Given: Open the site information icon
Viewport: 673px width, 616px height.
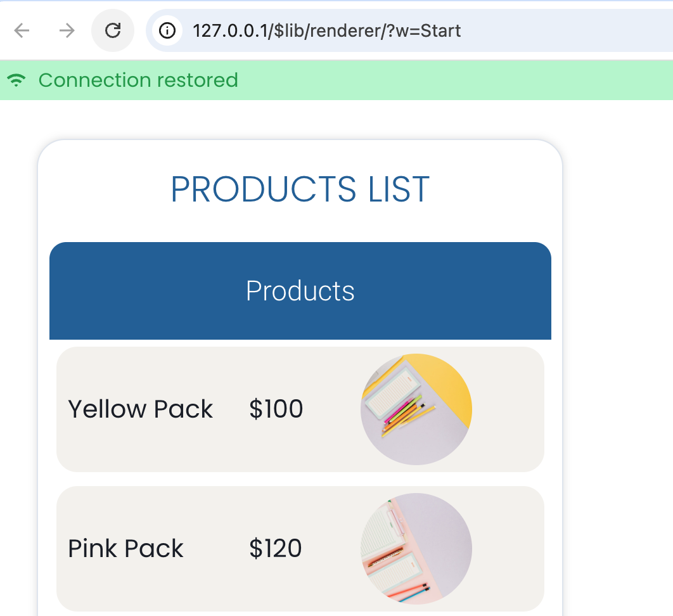Looking at the screenshot, I should [x=167, y=30].
